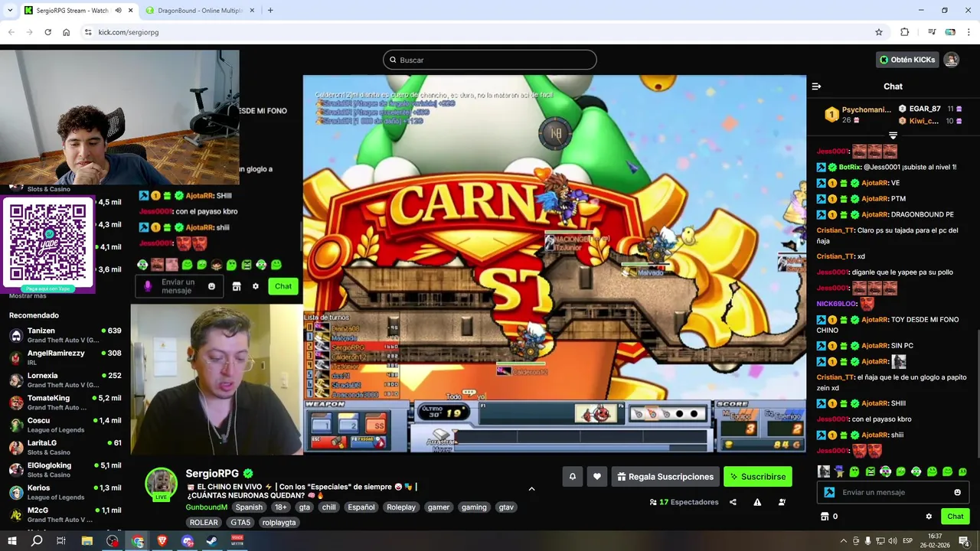The image size is (980, 551).
Task: Open the media controls toolbar icon
Action: 932,32
